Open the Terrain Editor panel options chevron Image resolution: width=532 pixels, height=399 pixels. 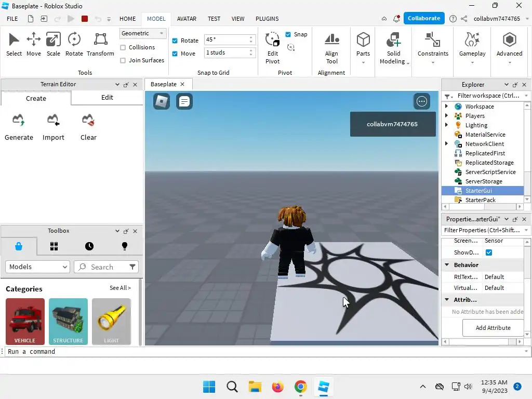coord(117,85)
